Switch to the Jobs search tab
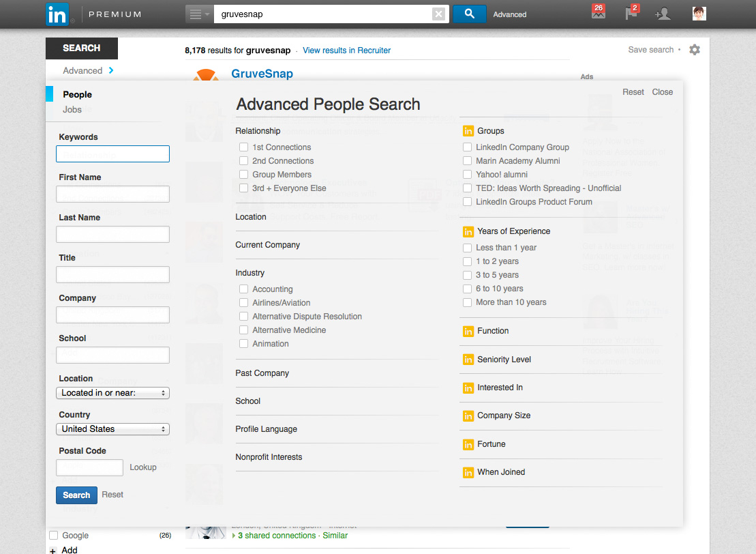 (x=72, y=110)
